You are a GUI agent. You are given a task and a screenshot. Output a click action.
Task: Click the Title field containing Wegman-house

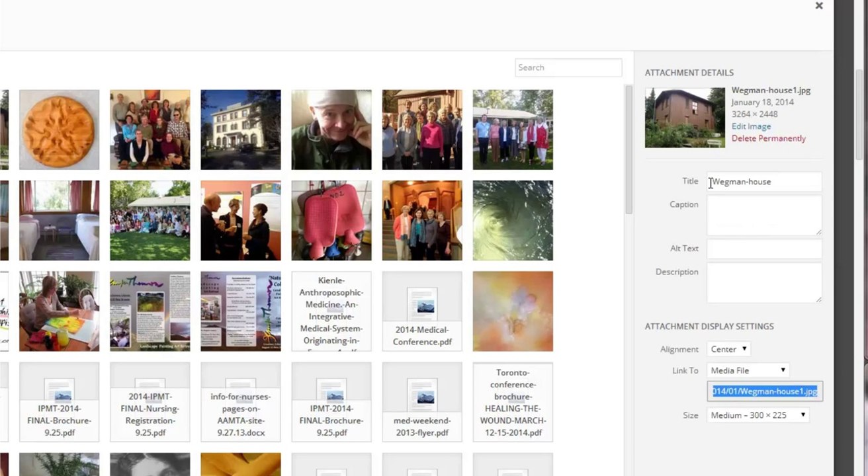764,182
